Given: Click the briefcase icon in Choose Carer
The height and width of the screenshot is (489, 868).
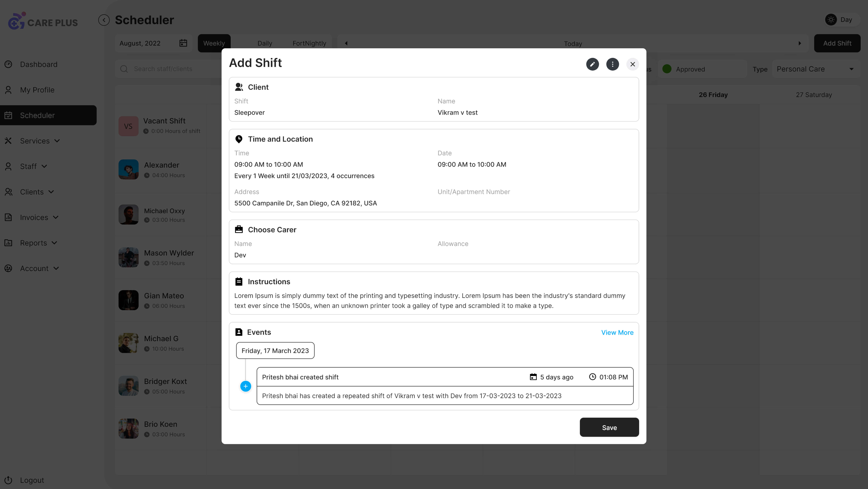Looking at the screenshot, I should tap(238, 229).
